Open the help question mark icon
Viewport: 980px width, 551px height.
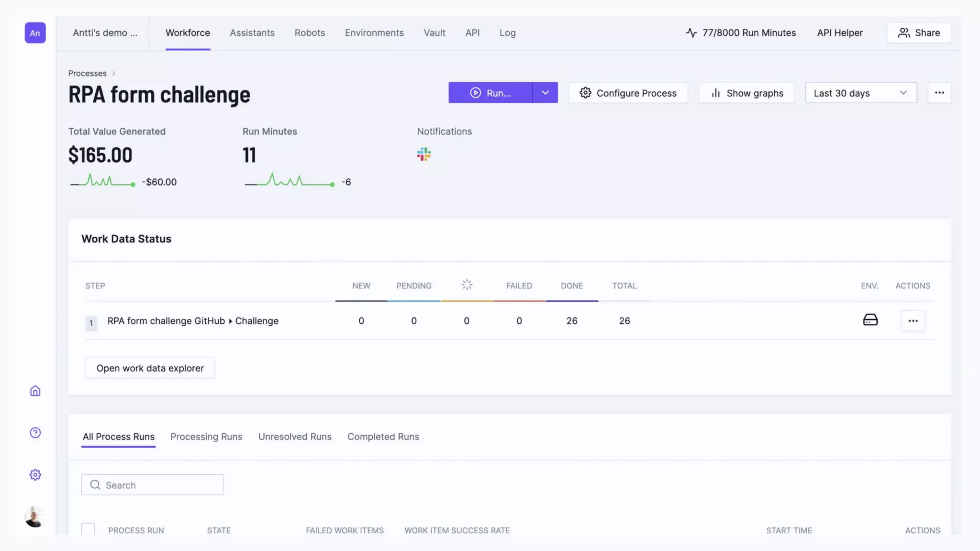(35, 432)
